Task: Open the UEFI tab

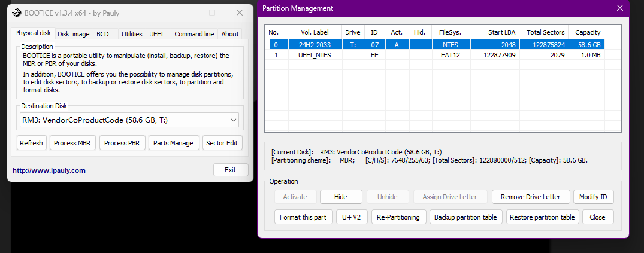Action: (x=156, y=34)
